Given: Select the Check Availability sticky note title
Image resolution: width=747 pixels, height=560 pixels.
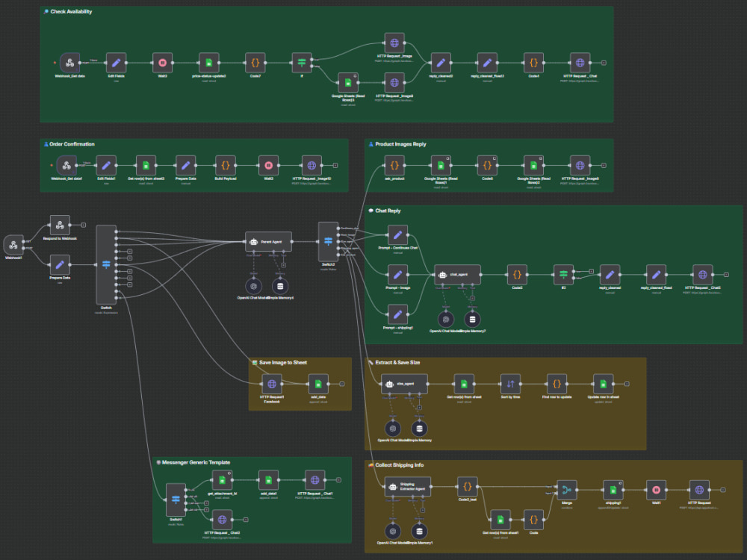Looking at the screenshot, I should coord(71,11).
